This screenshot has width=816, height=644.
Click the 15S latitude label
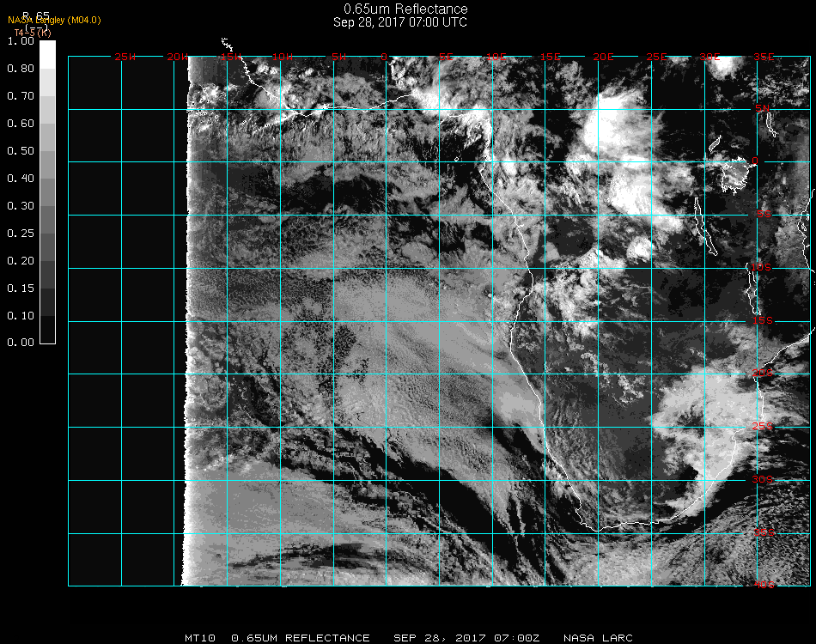(763, 321)
